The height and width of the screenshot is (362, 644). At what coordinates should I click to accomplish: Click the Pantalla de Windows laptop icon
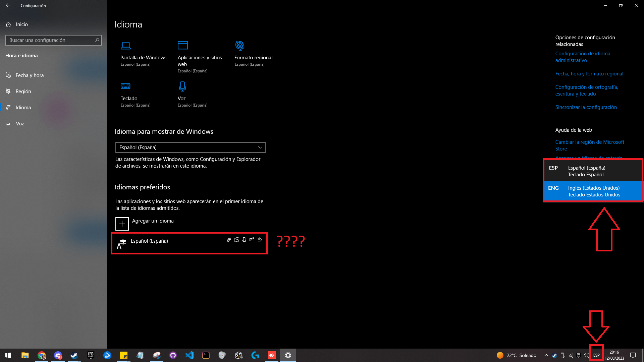(x=126, y=46)
